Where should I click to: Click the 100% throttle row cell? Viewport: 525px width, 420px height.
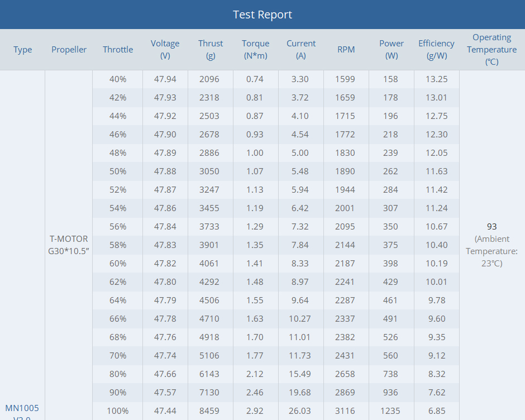118,411
